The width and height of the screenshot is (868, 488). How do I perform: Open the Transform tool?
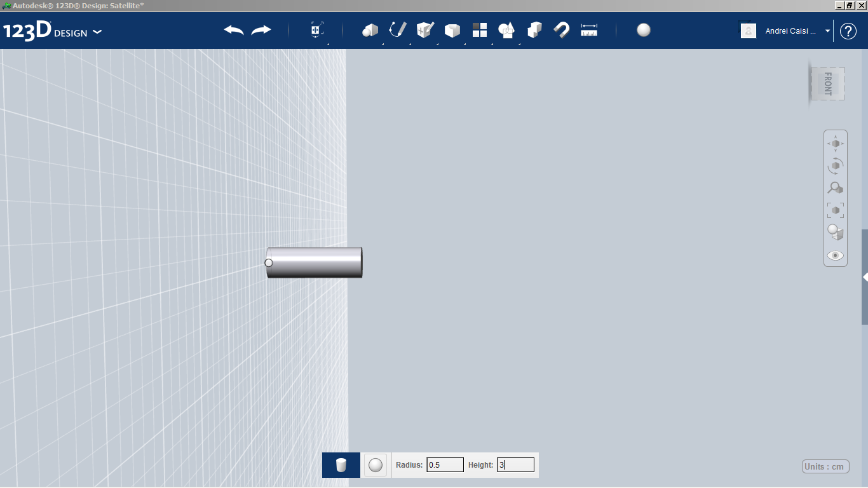pos(316,30)
